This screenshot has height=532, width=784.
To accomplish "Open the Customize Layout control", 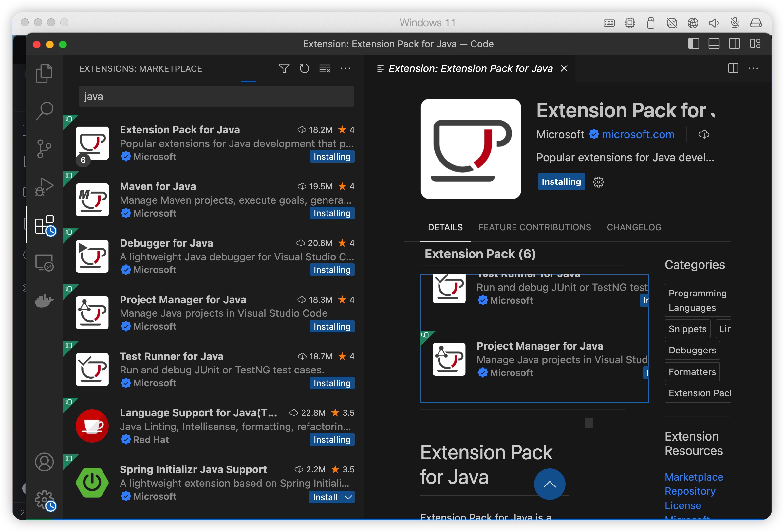I will (755, 44).
